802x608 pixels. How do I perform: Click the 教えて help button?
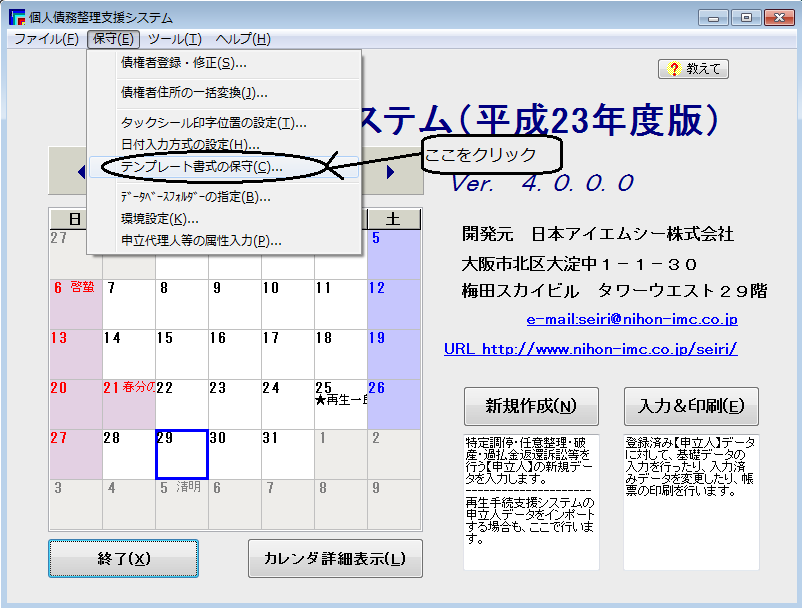tap(693, 69)
